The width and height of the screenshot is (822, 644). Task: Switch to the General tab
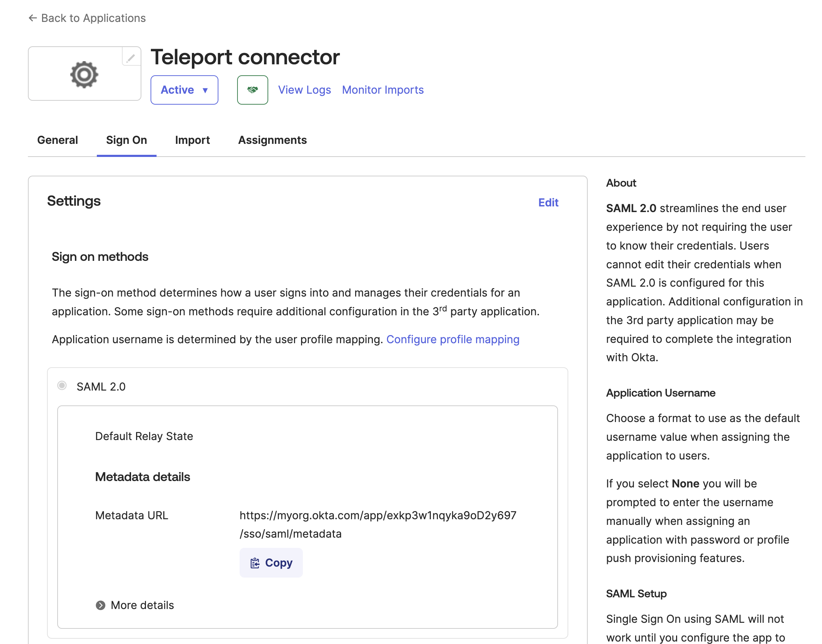[57, 140]
